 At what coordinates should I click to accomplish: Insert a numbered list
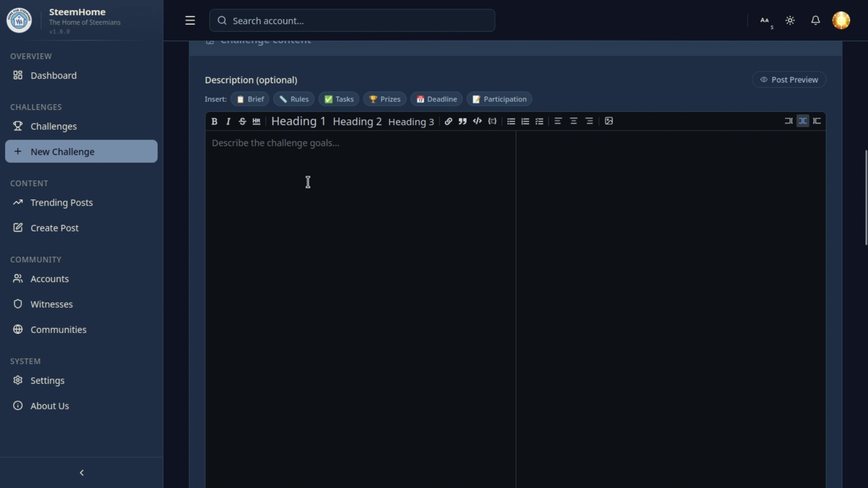[525, 121]
